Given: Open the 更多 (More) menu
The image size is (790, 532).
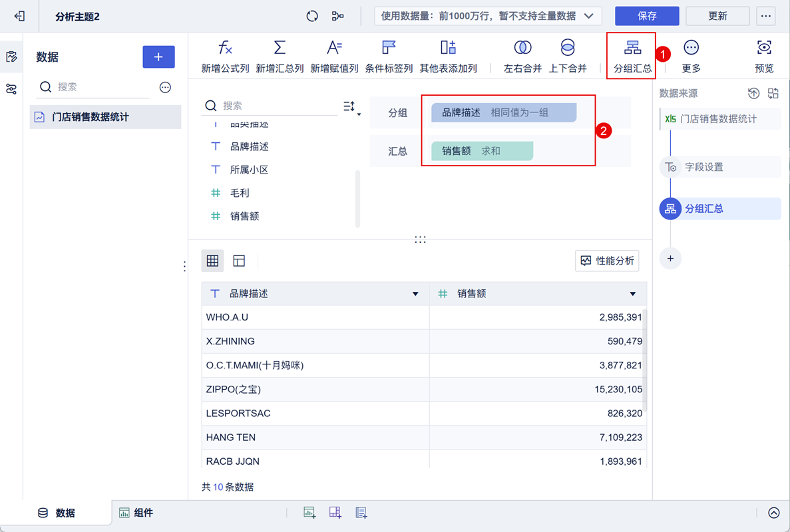Looking at the screenshot, I should tap(690, 55).
